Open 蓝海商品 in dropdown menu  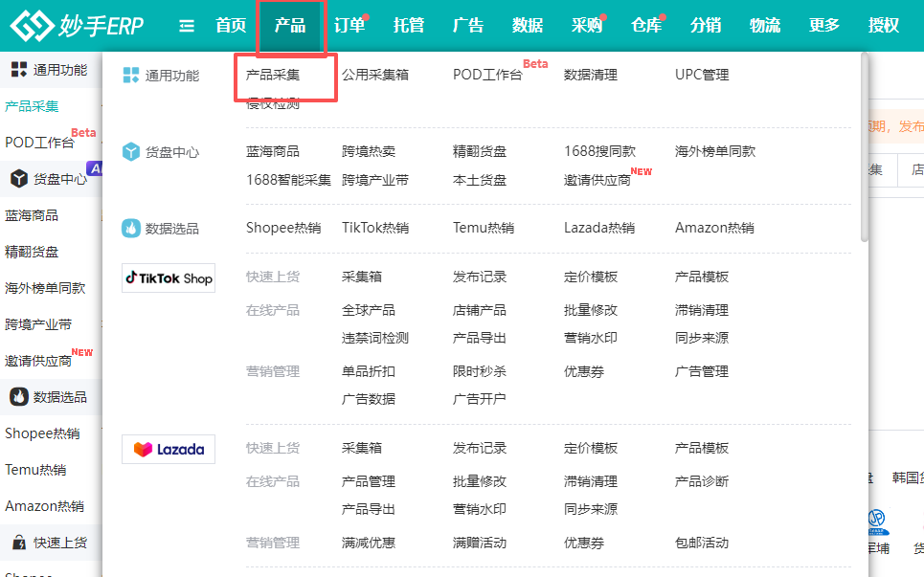273,151
